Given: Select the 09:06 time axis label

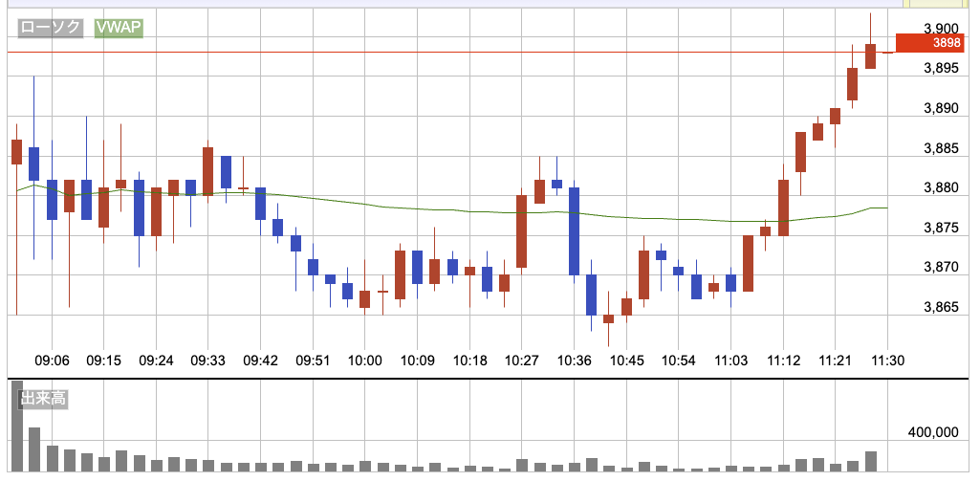Looking at the screenshot, I should (x=52, y=361).
